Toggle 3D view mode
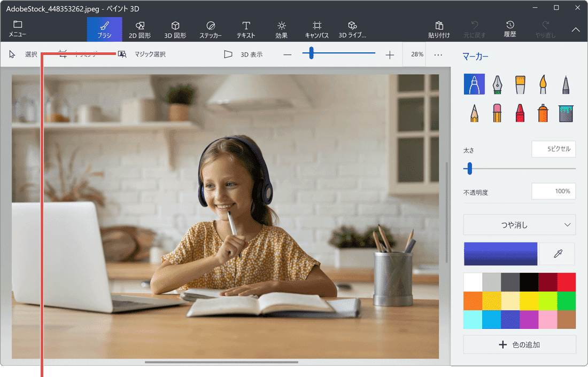588x377 pixels. point(243,54)
